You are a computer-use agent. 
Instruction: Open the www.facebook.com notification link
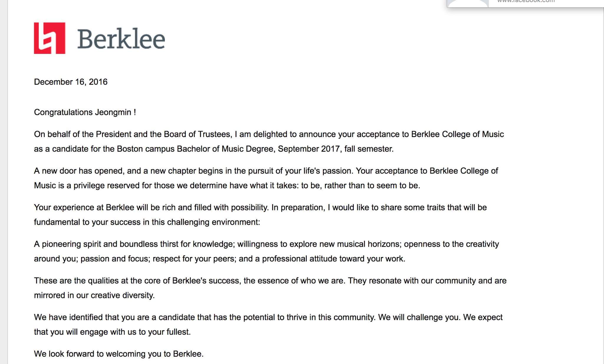pyautogui.click(x=526, y=1)
